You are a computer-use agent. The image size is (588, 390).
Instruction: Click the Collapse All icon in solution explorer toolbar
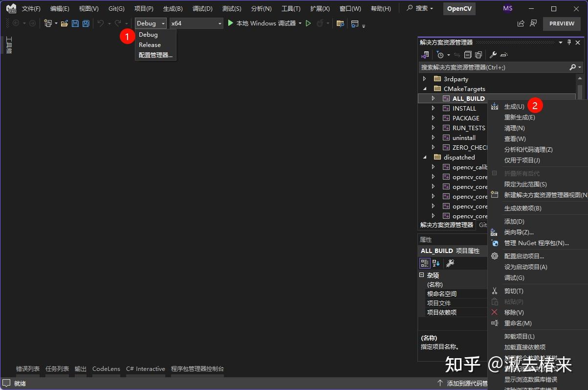468,55
